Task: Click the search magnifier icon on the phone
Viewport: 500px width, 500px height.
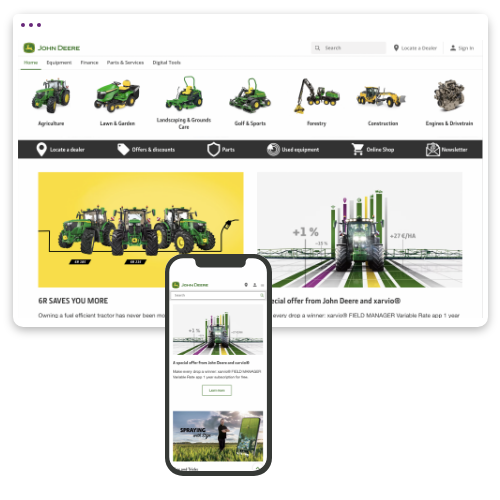Action: point(262,295)
